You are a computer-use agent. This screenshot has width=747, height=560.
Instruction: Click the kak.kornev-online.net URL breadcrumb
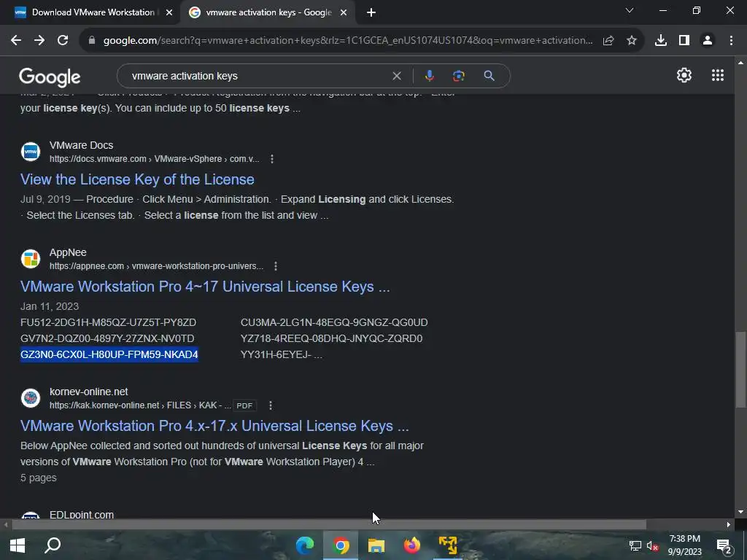click(x=140, y=405)
